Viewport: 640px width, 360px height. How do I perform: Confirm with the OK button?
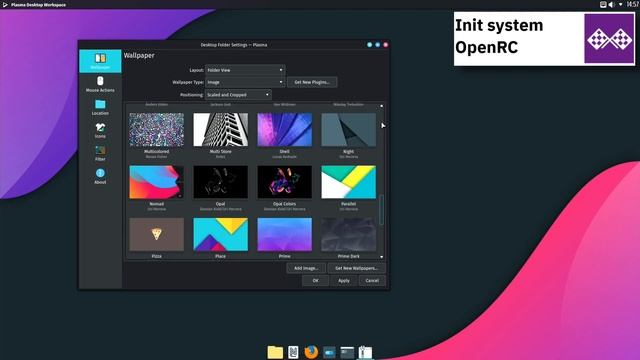(315, 280)
